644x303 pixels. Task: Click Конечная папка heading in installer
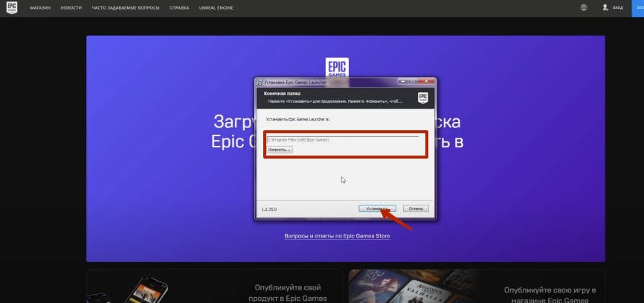click(282, 94)
